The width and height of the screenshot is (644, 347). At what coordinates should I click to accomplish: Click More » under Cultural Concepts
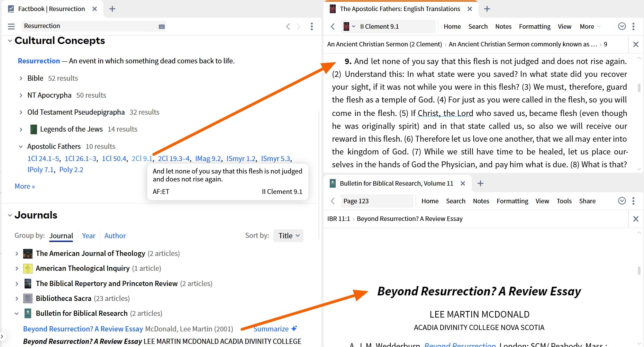(x=25, y=186)
